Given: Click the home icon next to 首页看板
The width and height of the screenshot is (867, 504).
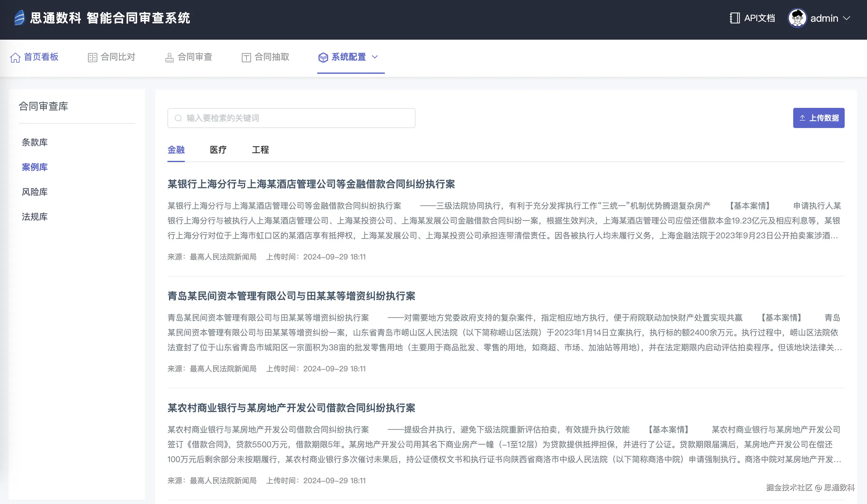Looking at the screenshot, I should tap(15, 57).
